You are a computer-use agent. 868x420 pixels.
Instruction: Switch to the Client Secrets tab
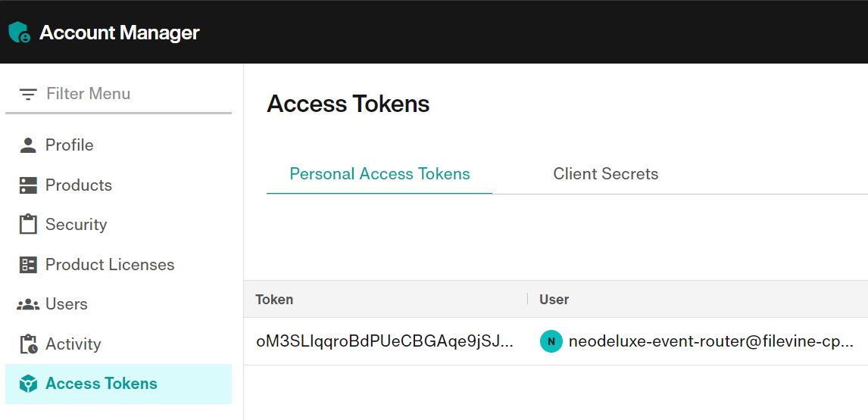pos(606,174)
